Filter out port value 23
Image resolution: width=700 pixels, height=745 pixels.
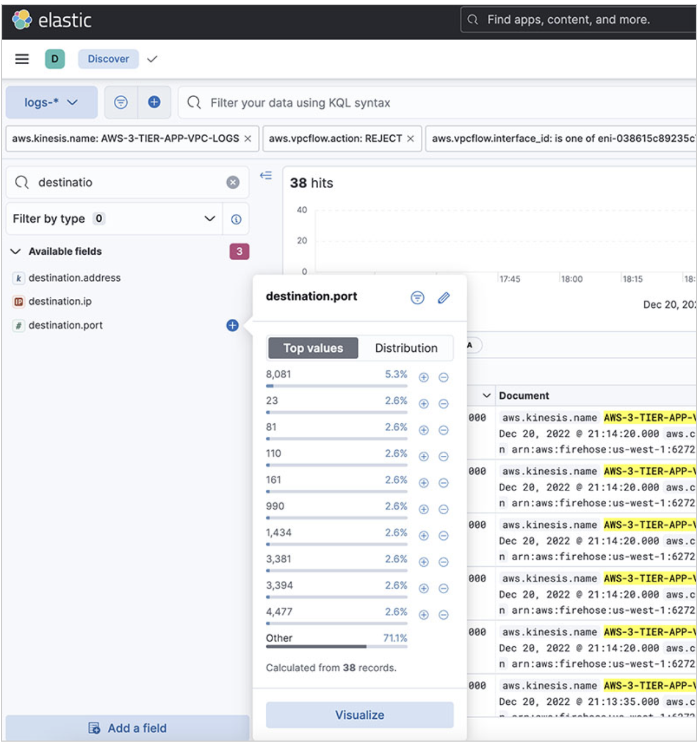(443, 404)
